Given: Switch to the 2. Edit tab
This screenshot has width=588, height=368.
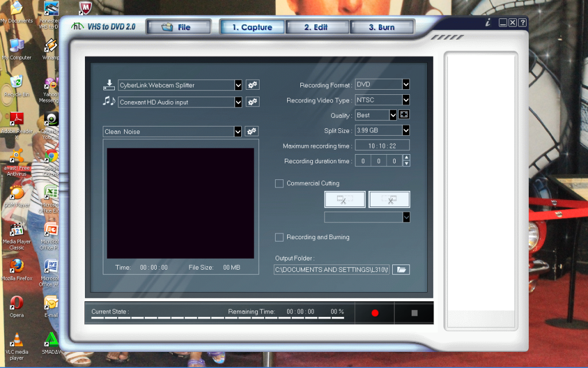Looking at the screenshot, I should 316,27.
